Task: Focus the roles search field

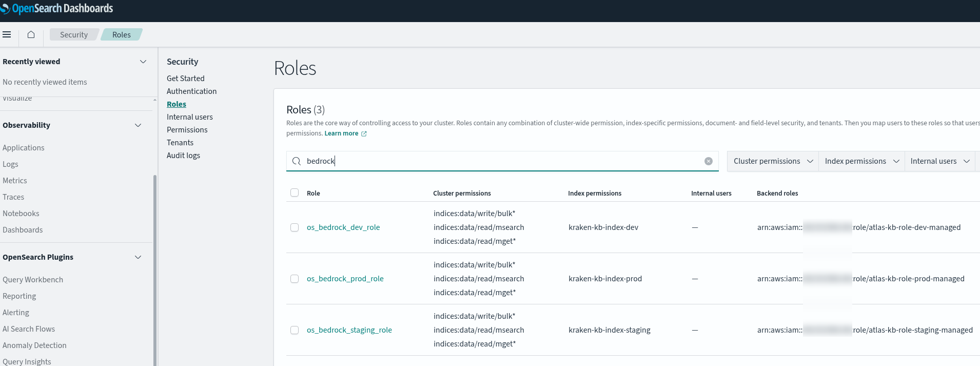Action: click(502, 161)
